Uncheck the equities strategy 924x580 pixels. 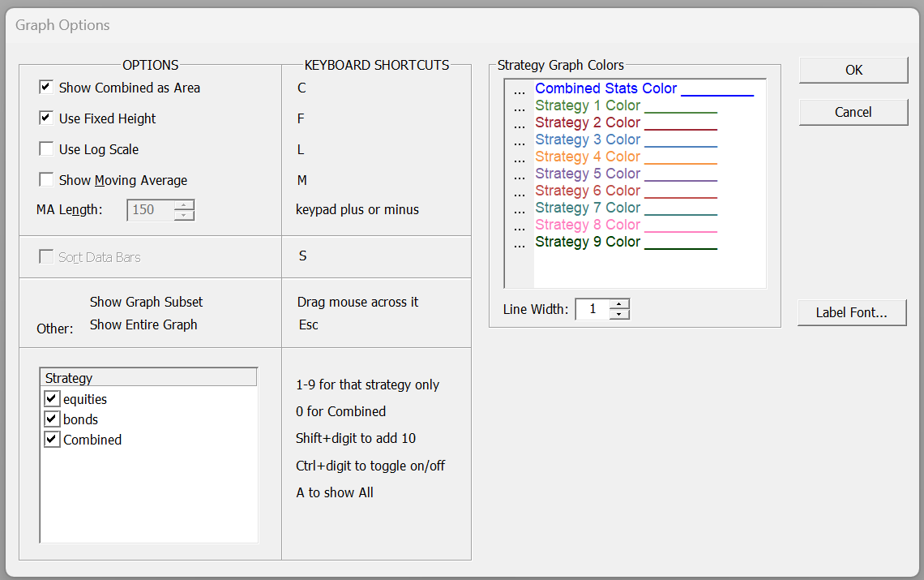point(52,399)
